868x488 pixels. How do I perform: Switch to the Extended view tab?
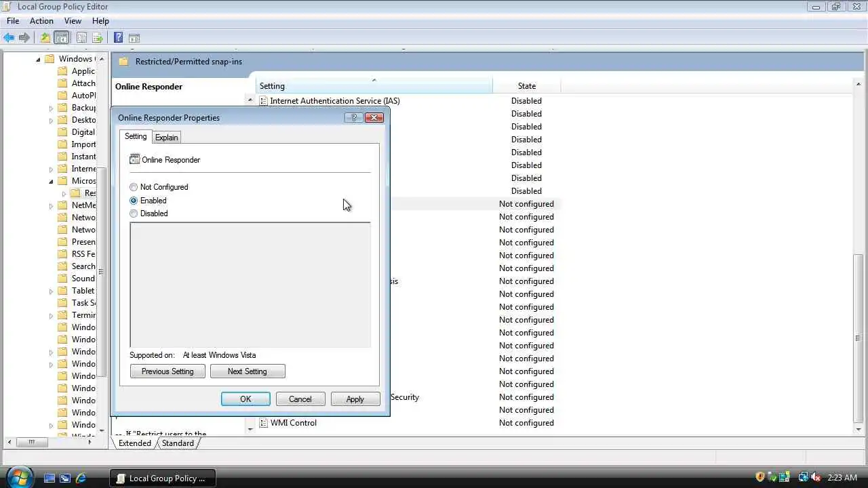click(x=135, y=443)
